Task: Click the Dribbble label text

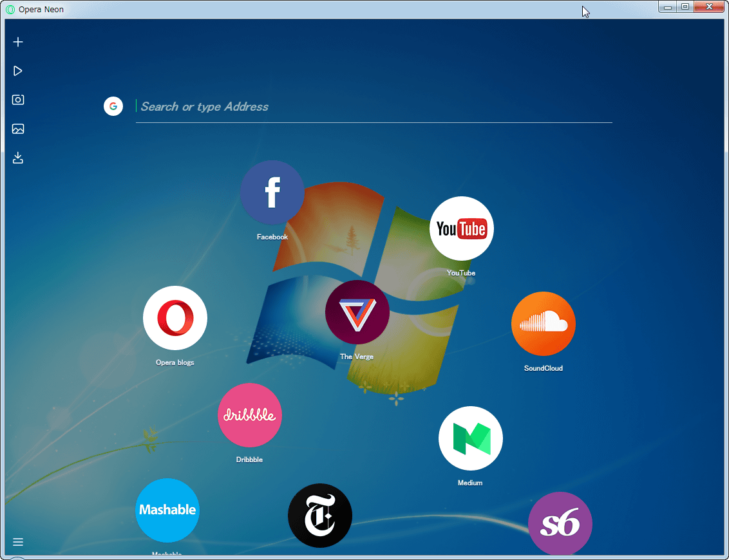Action: tap(249, 460)
